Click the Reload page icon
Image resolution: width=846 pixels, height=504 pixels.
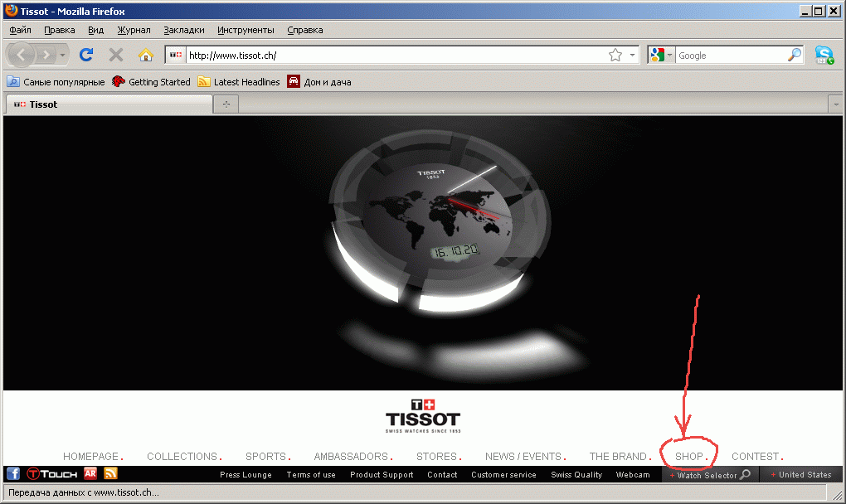85,55
